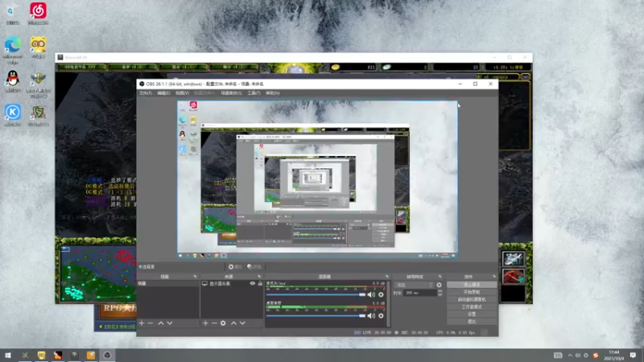This screenshot has width=644, height=362.
Task: Toggle visibility eye of display capture source
Action: pos(253,284)
